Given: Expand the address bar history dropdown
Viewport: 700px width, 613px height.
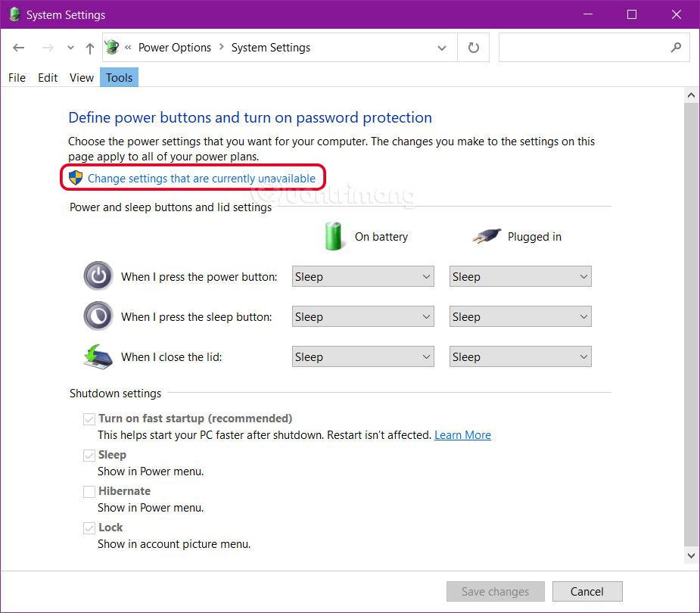Looking at the screenshot, I should point(442,48).
